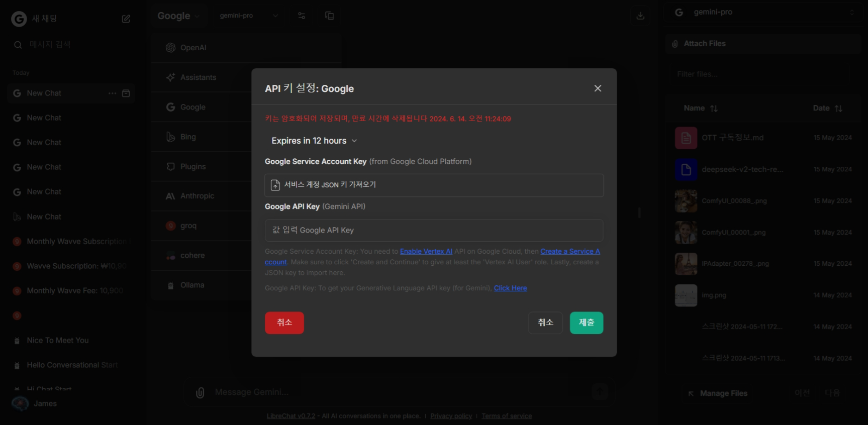The image size is (868, 425).
Task: Click the 서비스 계정 JSON 키 가져오기 button
Action: pyautogui.click(x=434, y=185)
